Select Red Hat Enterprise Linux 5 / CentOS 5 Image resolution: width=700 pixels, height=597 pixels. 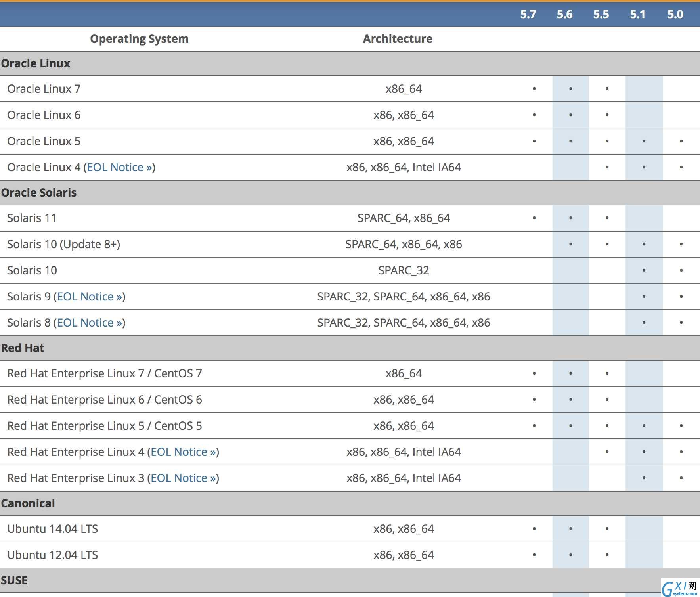(105, 426)
